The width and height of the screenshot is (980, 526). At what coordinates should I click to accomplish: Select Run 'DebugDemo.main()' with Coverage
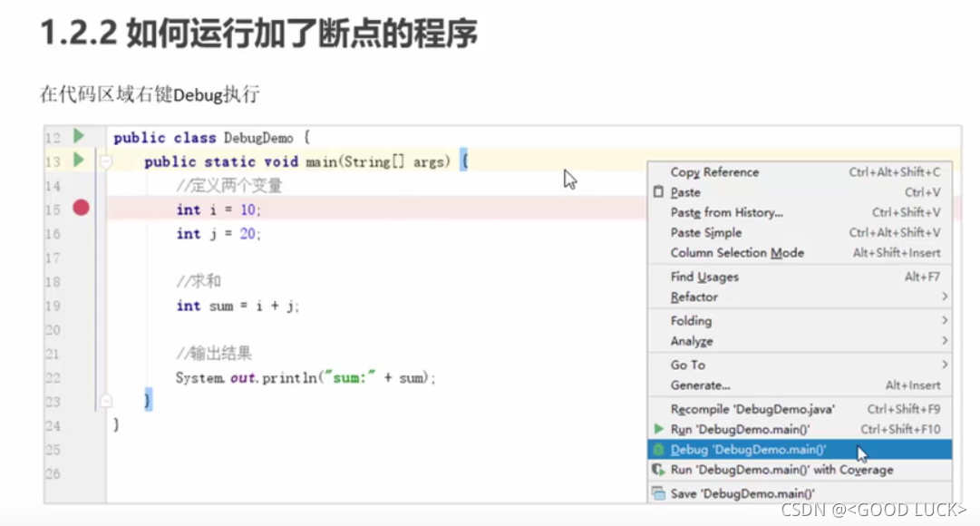click(800, 470)
